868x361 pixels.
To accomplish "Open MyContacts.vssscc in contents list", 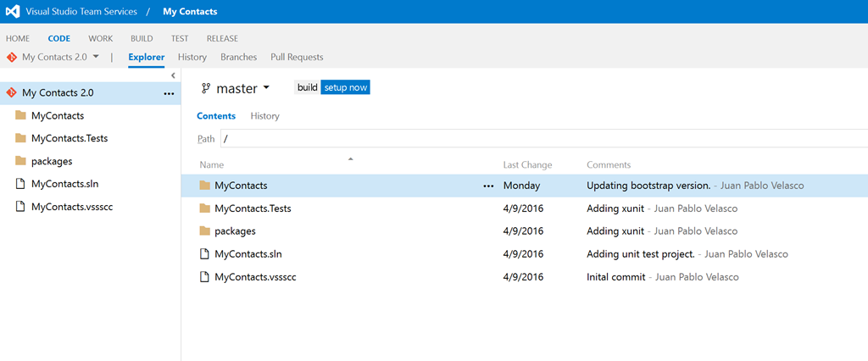I will click(x=256, y=277).
